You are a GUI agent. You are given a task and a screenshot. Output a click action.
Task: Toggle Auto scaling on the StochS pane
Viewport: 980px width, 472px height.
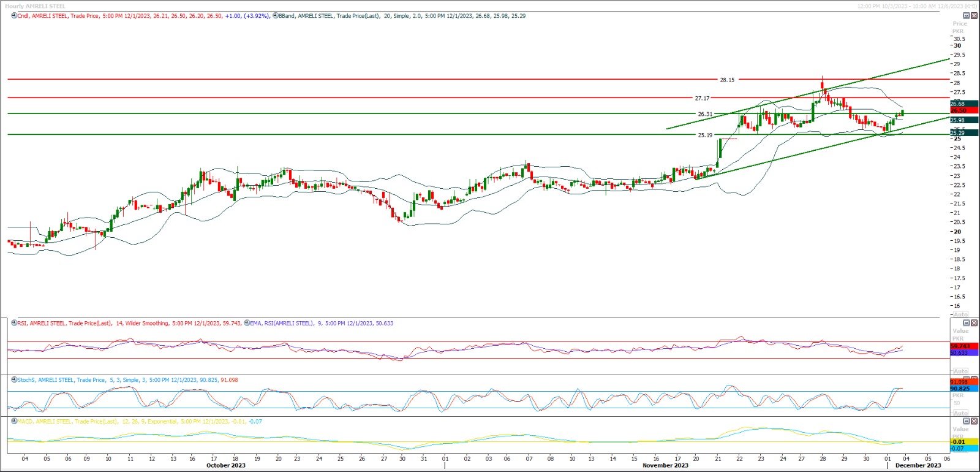(960, 413)
